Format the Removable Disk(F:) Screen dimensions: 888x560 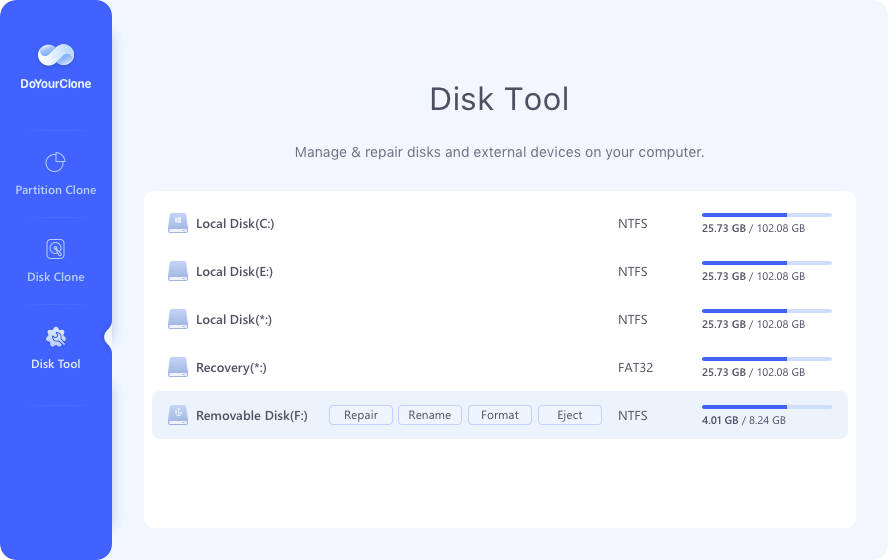(499, 415)
